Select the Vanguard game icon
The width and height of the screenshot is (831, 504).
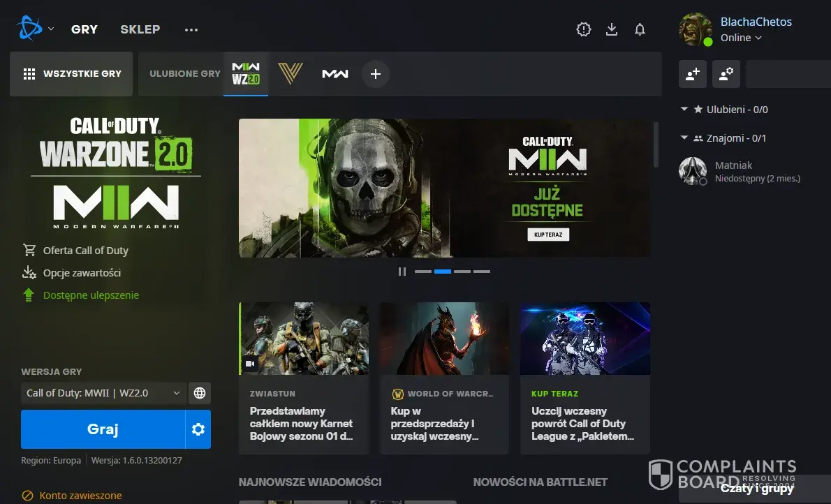(x=290, y=74)
